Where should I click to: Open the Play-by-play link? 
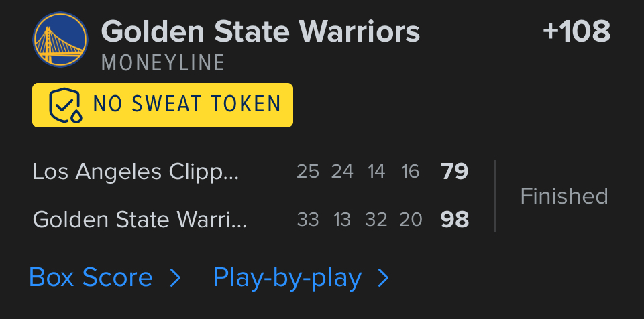pyautogui.click(x=287, y=277)
